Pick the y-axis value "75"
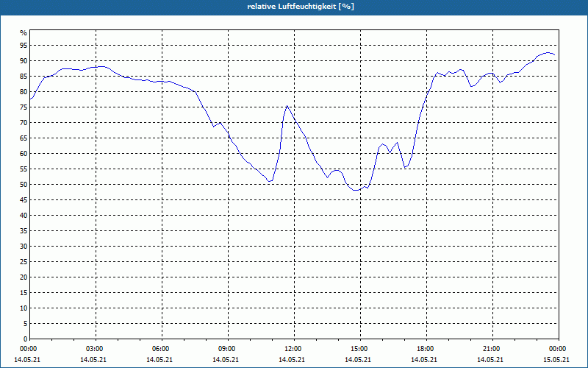This screenshot has height=368, width=588. tap(24, 107)
